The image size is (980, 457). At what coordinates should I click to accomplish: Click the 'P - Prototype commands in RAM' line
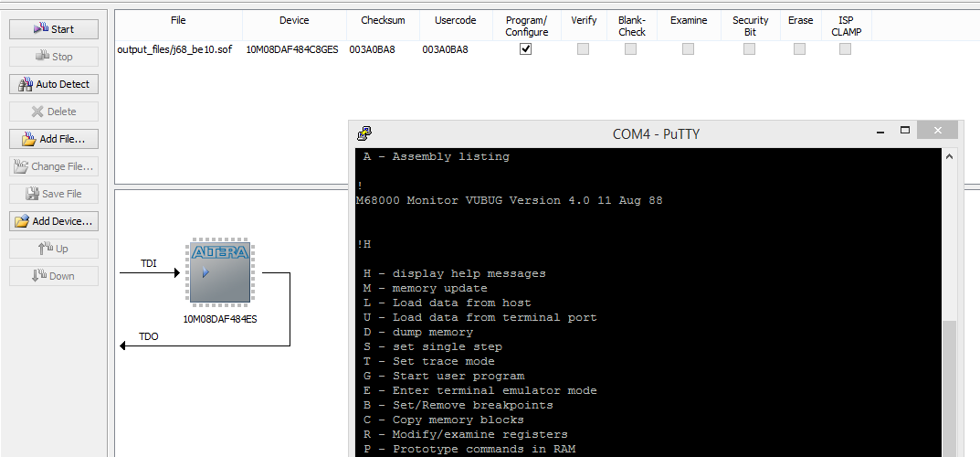(x=469, y=449)
